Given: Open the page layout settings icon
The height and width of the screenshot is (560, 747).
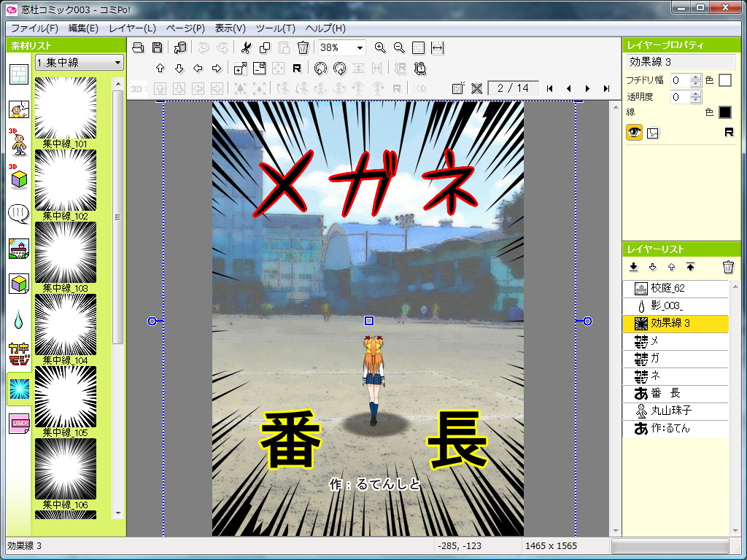Looking at the screenshot, I should point(458,88).
